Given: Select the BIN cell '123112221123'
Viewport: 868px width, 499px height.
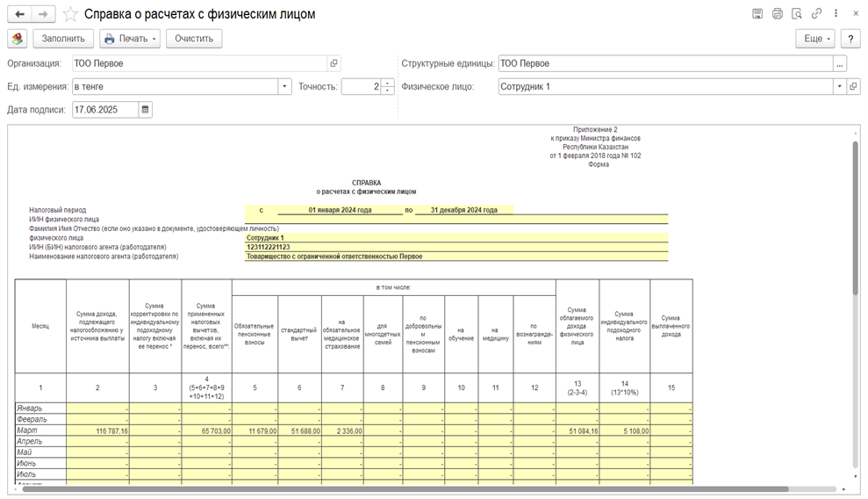Looking at the screenshot, I should [x=456, y=247].
